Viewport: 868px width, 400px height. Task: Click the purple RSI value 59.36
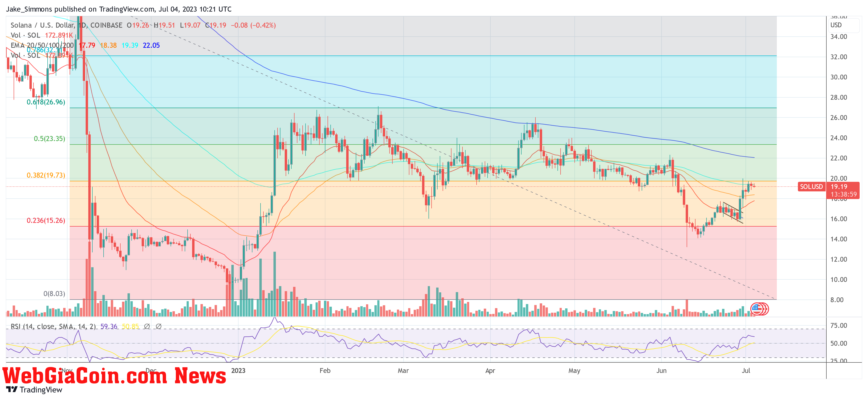pyautogui.click(x=109, y=326)
